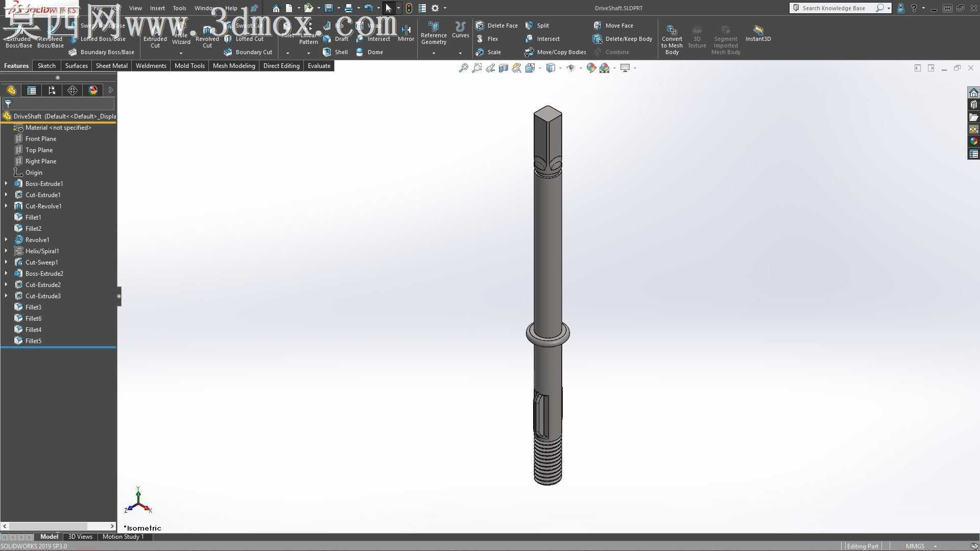The image size is (980, 551).
Task: Open the Insert menu
Action: click(x=157, y=8)
